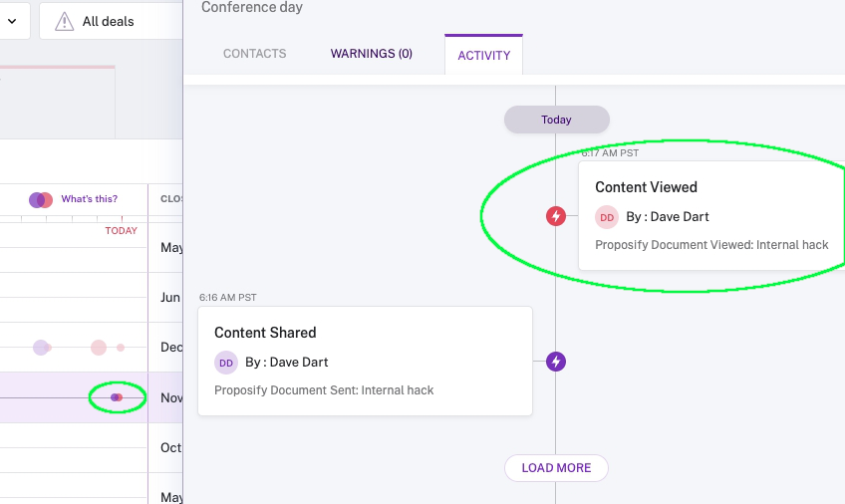
Task: Click the red TODAY timeline label
Action: pos(122,231)
